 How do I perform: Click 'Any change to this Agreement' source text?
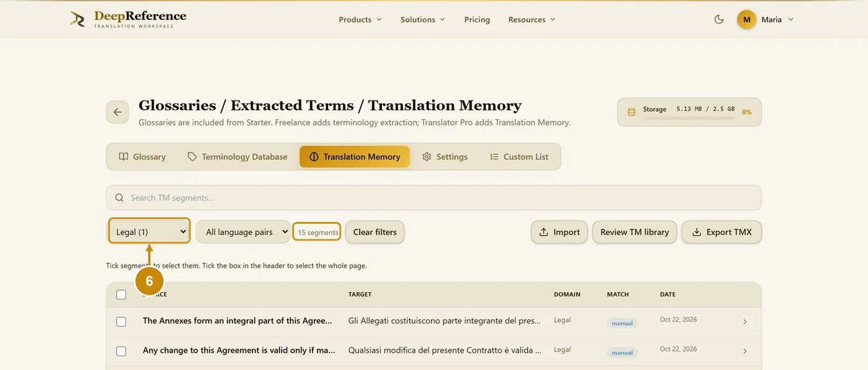[x=239, y=350]
